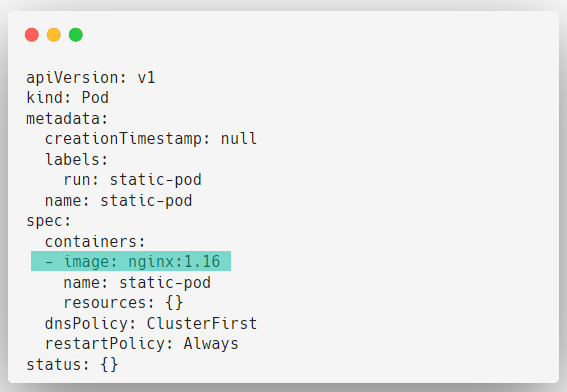
Task: Click the labels: key
Action: [x=77, y=159]
